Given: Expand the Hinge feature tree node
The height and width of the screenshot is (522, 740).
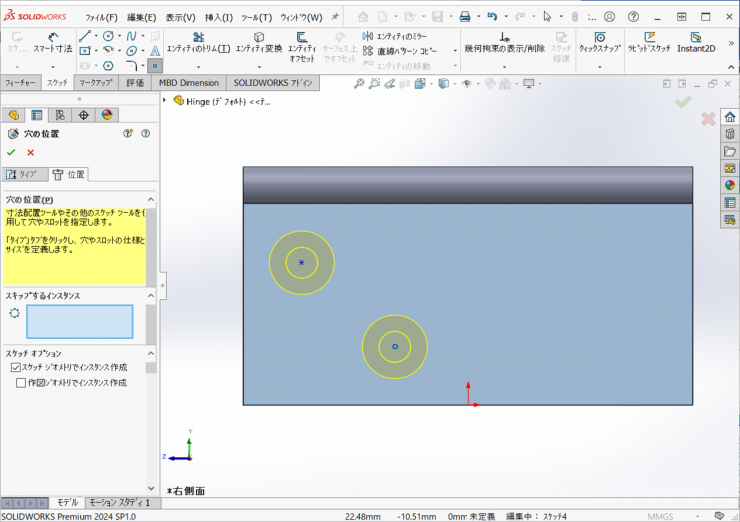Looking at the screenshot, I should [x=165, y=100].
